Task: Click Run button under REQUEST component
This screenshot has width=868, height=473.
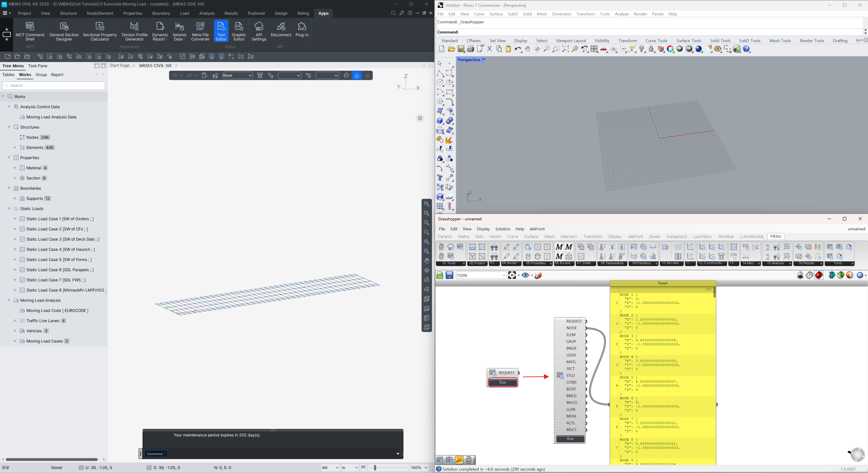Action: click(503, 382)
